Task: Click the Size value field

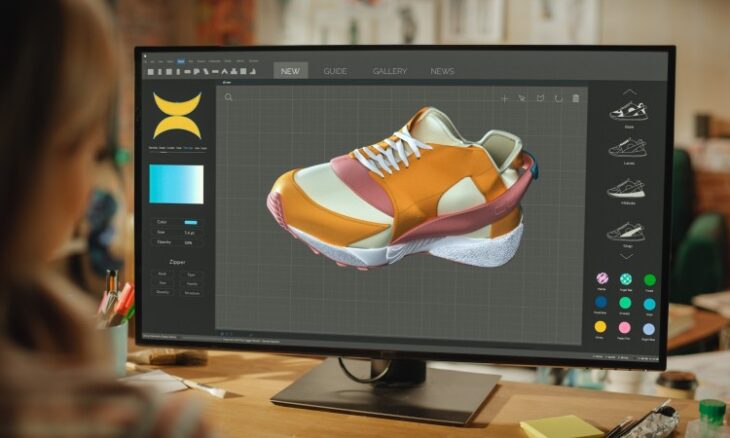Action: point(189,232)
